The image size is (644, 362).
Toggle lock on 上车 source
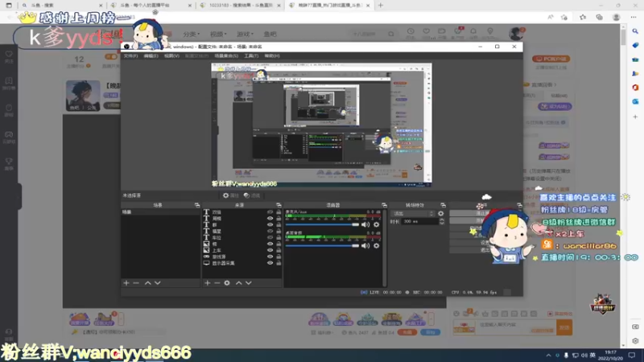[279, 250]
